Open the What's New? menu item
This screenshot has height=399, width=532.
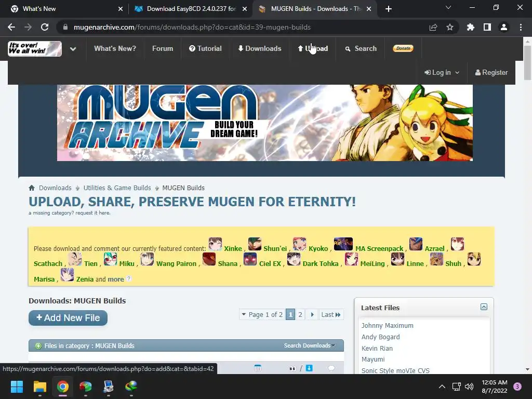pos(115,48)
